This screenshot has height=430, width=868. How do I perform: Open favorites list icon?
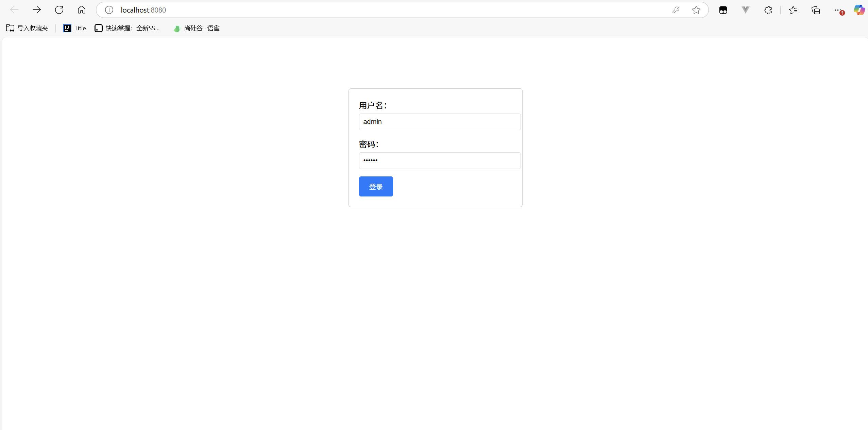(x=793, y=10)
